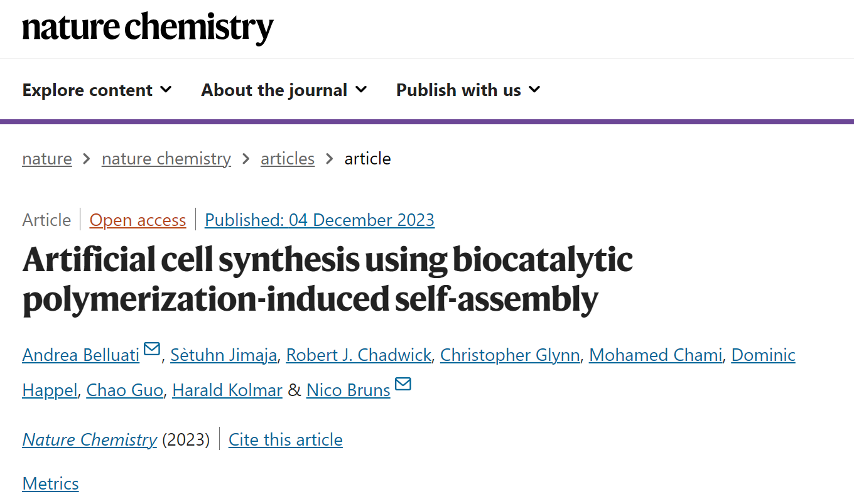
Task: Click chevron arrow beside Publish with us
Action: 534,90
